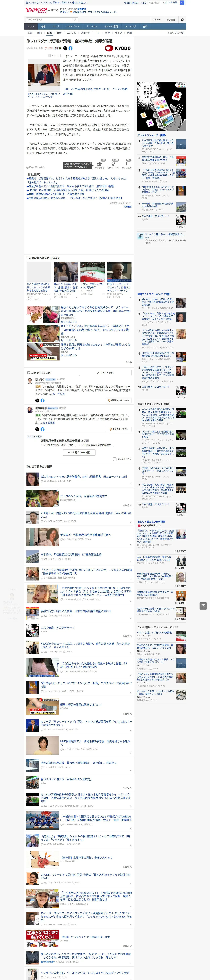
Task: Select the ランキング tab
Action: click(x=130, y=27)
